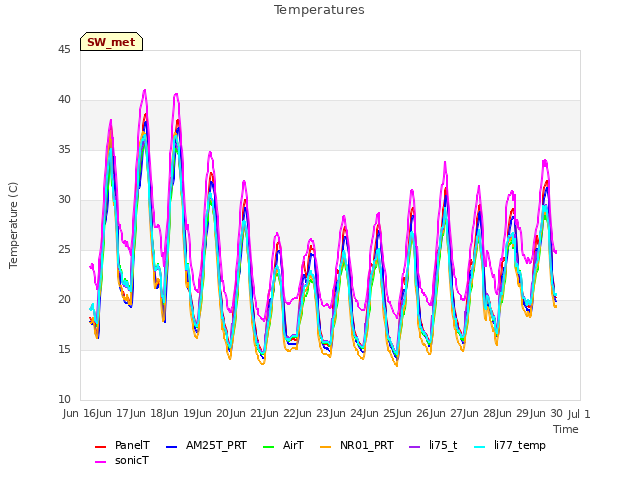Click the 18Jun x-axis tick label
The width and height of the screenshot is (640, 480).
[x=164, y=414]
